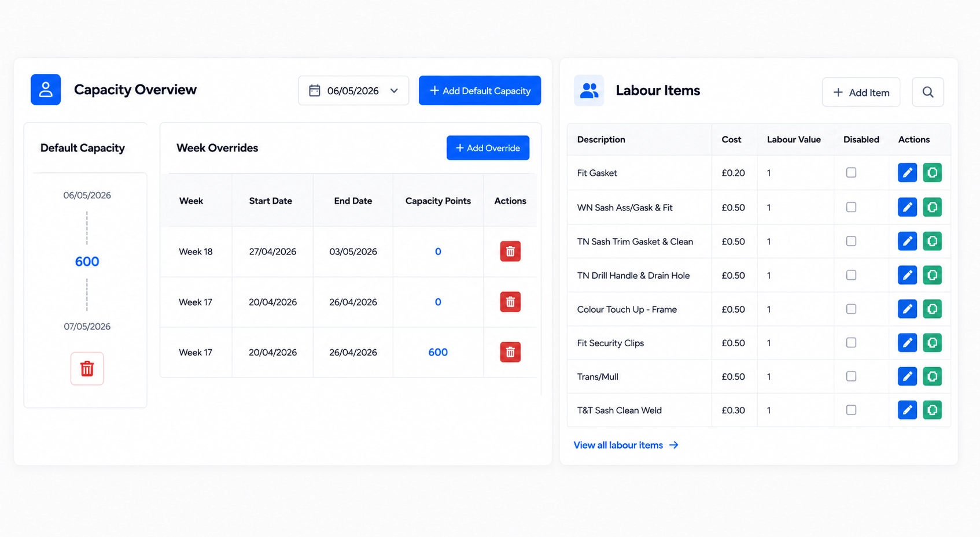Viewport: 980px width, 537px height.
Task: Tick the Disabled checkbox for Trans/Mull
Action: [851, 376]
